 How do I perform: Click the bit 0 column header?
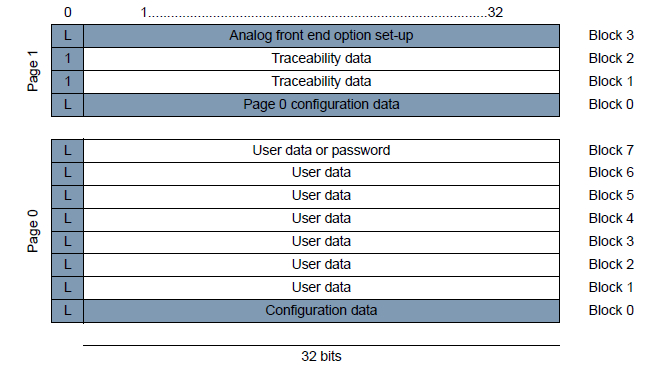pyautogui.click(x=68, y=12)
